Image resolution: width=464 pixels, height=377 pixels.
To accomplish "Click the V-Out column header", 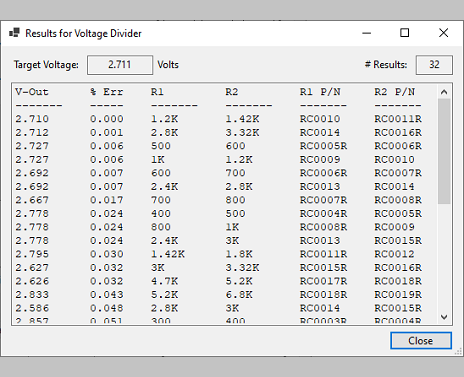I will tap(32, 92).
